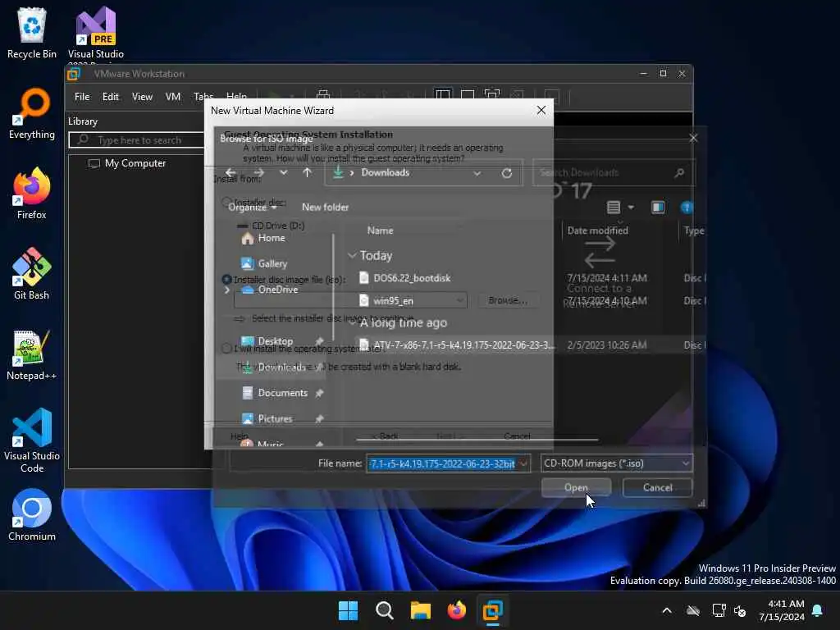Open the Organize menu
The height and width of the screenshot is (630, 840).
coord(253,208)
